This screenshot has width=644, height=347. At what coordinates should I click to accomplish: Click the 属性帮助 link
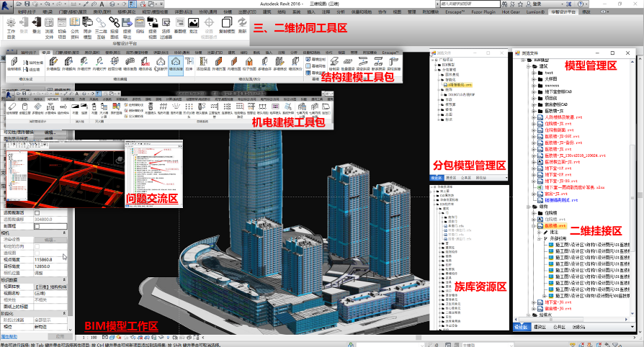coord(9,336)
